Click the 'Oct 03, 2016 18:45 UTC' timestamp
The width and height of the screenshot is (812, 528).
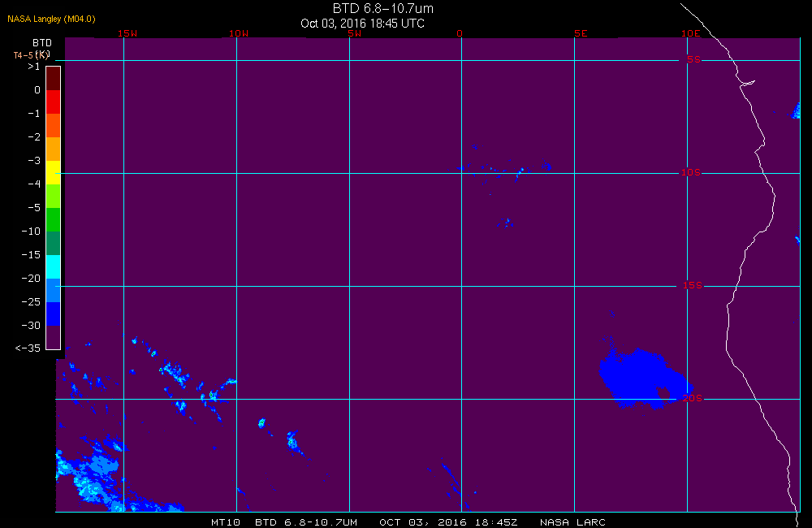click(x=362, y=24)
